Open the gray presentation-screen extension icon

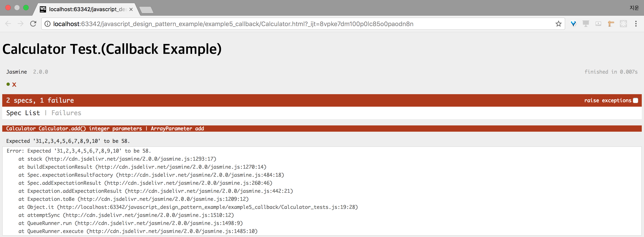tap(586, 24)
